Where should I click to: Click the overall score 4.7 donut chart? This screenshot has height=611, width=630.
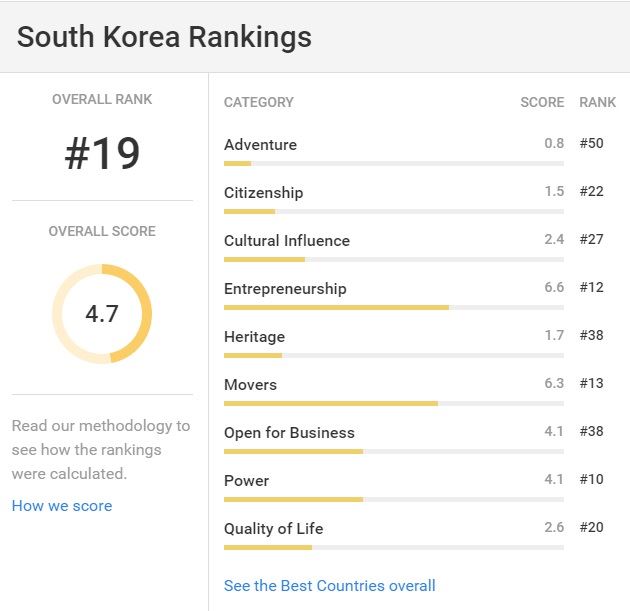(x=102, y=314)
